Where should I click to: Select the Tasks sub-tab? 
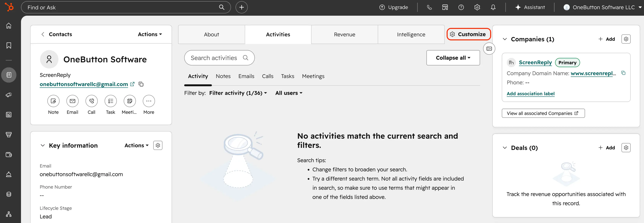[287, 76]
